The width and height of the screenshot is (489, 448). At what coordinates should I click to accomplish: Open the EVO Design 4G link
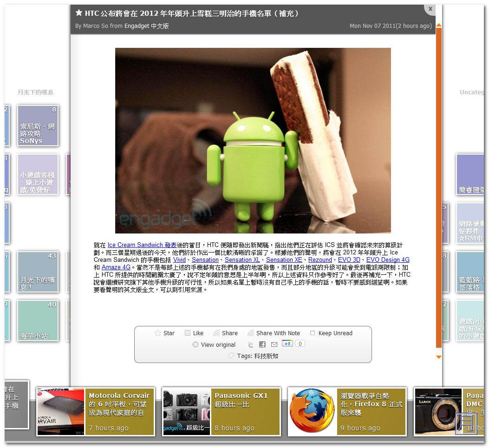pos(388,260)
